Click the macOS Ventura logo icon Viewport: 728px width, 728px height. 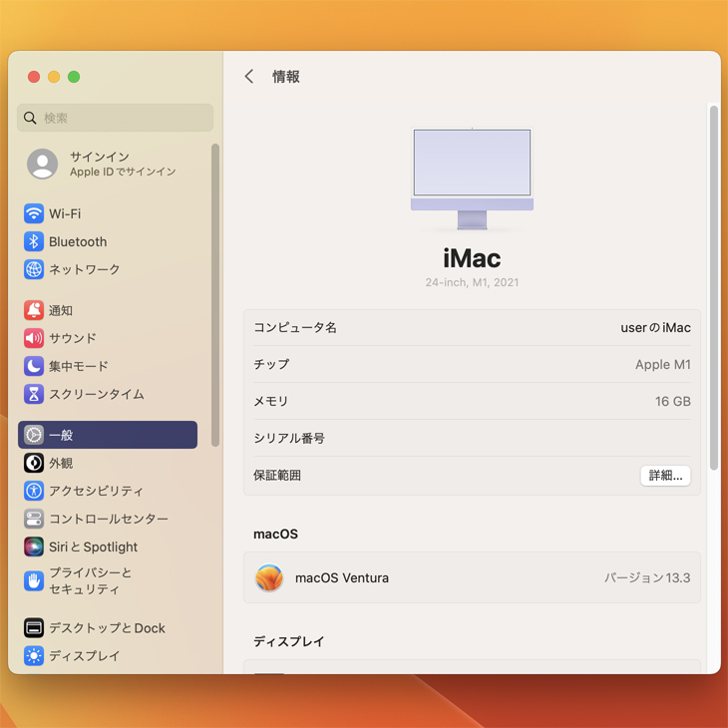click(269, 577)
